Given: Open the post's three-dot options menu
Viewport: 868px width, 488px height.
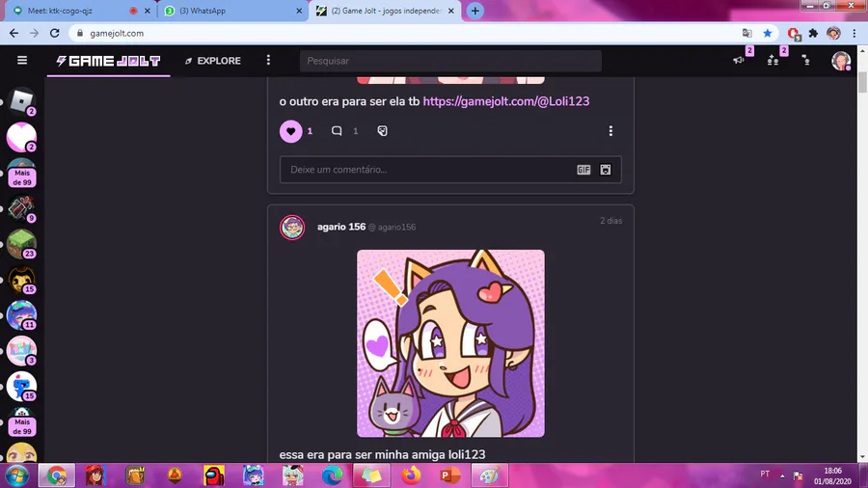Looking at the screenshot, I should [x=610, y=131].
